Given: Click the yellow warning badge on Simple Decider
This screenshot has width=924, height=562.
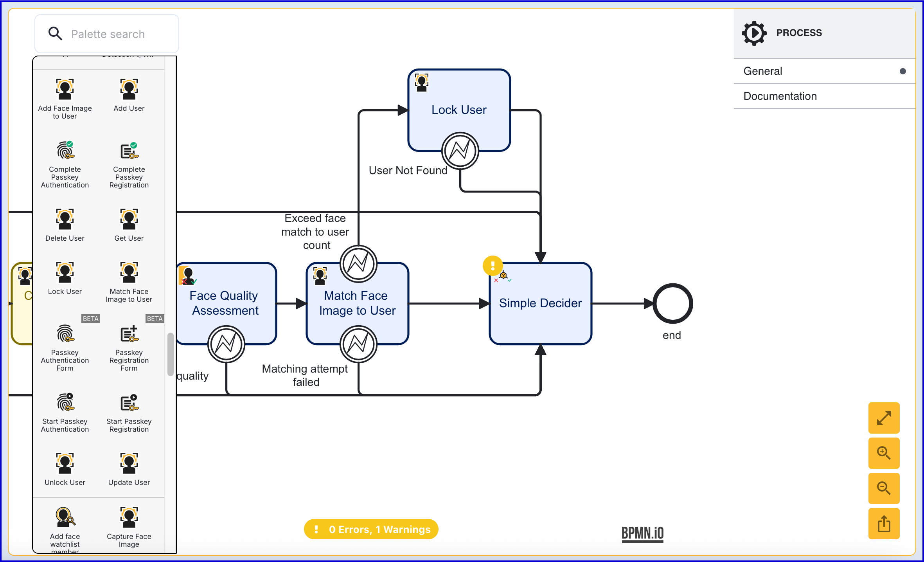Looking at the screenshot, I should point(493,266).
